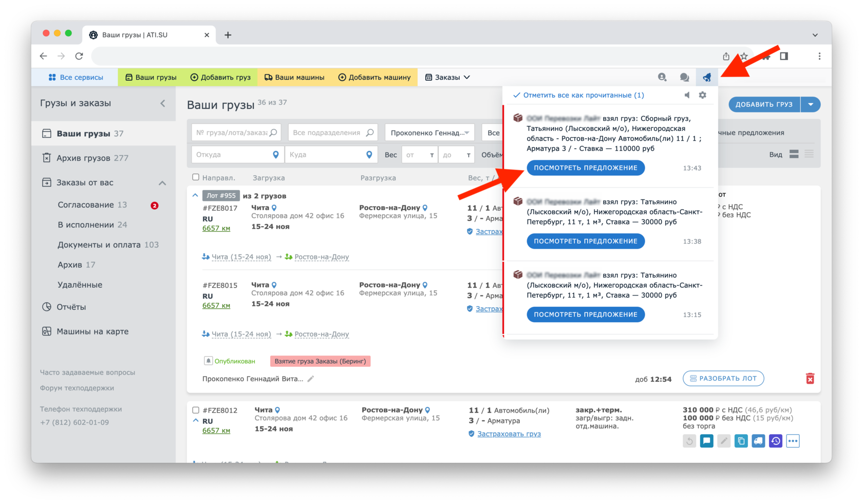Find trucks for cargo #FZE8012 via truck icon
The image size is (863, 504).
click(758, 441)
